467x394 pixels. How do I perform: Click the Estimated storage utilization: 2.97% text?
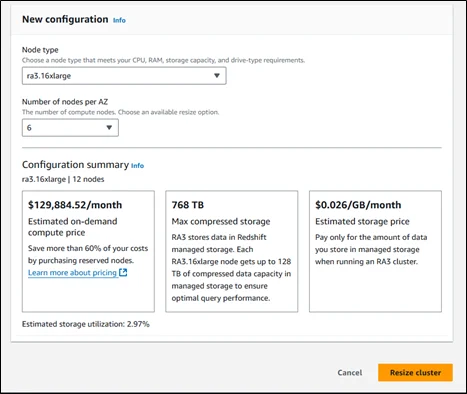click(x=86, y=324)
